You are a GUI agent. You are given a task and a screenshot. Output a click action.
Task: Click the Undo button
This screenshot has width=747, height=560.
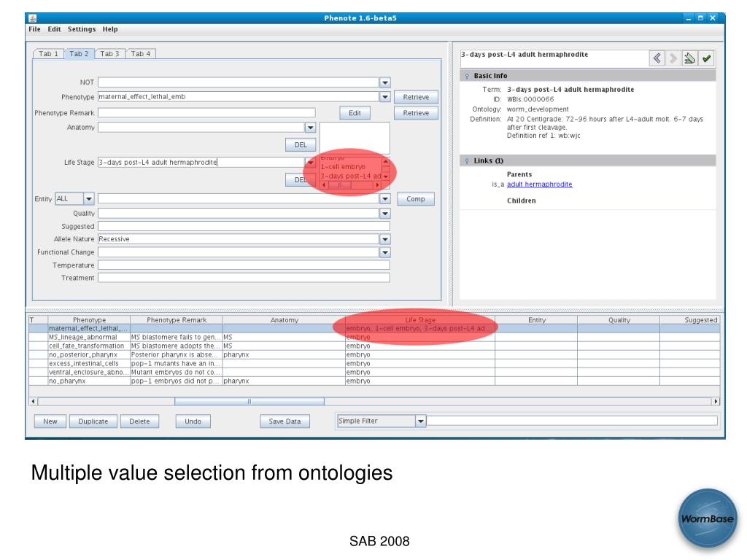point(193,421)
